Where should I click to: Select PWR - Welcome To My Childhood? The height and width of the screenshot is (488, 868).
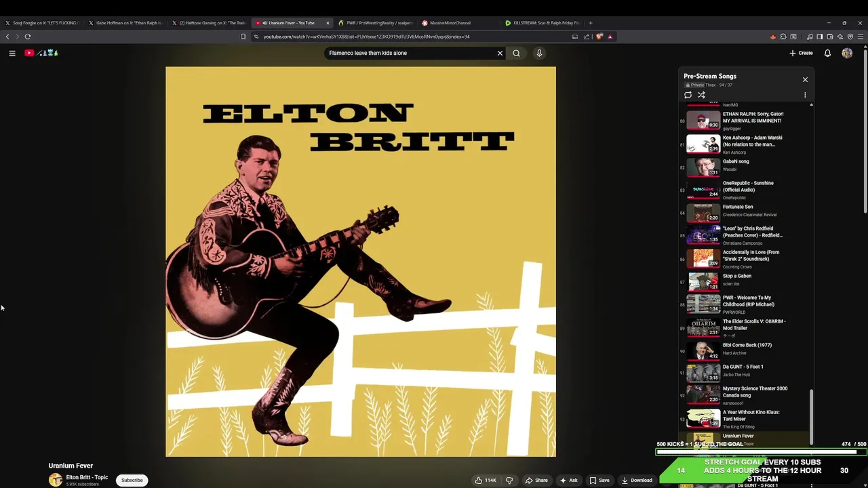pos(746,304)
